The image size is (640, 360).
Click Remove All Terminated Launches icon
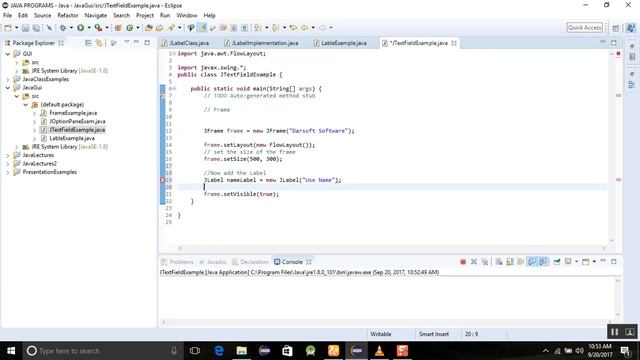(484, 262)
